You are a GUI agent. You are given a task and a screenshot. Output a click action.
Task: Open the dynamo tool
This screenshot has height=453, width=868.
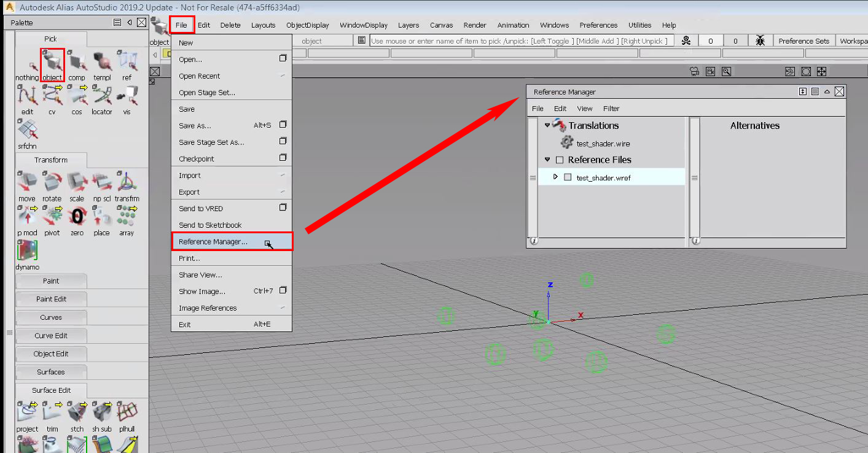[27, 255]
